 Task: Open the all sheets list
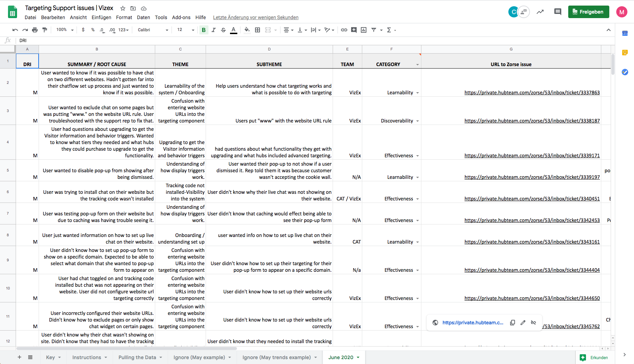pyautogui.click(x=30, y=357)
